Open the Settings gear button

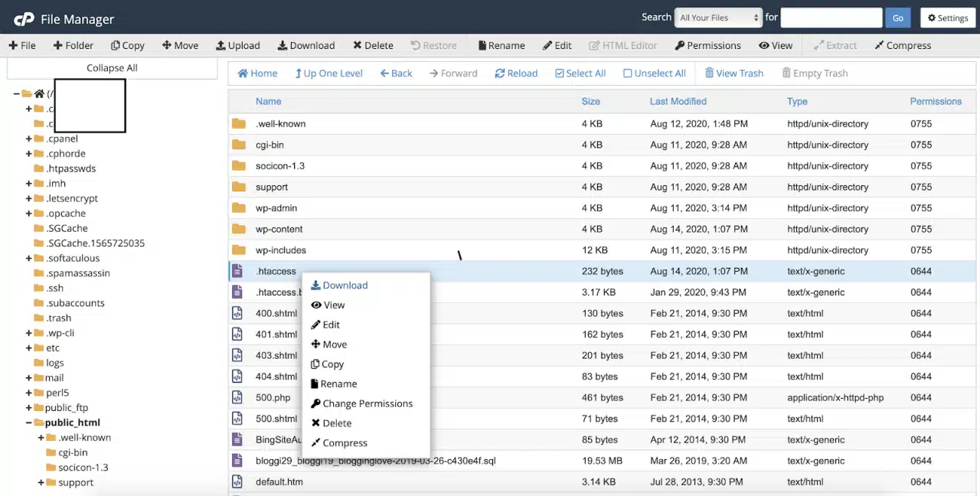[x=948, y=18]
